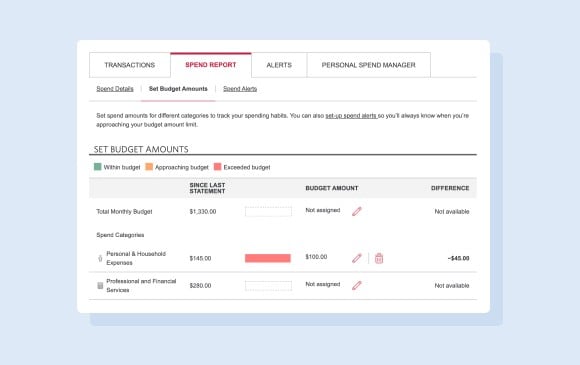Click the orange Approaching budget legend swatch

[x=149, y=167]
